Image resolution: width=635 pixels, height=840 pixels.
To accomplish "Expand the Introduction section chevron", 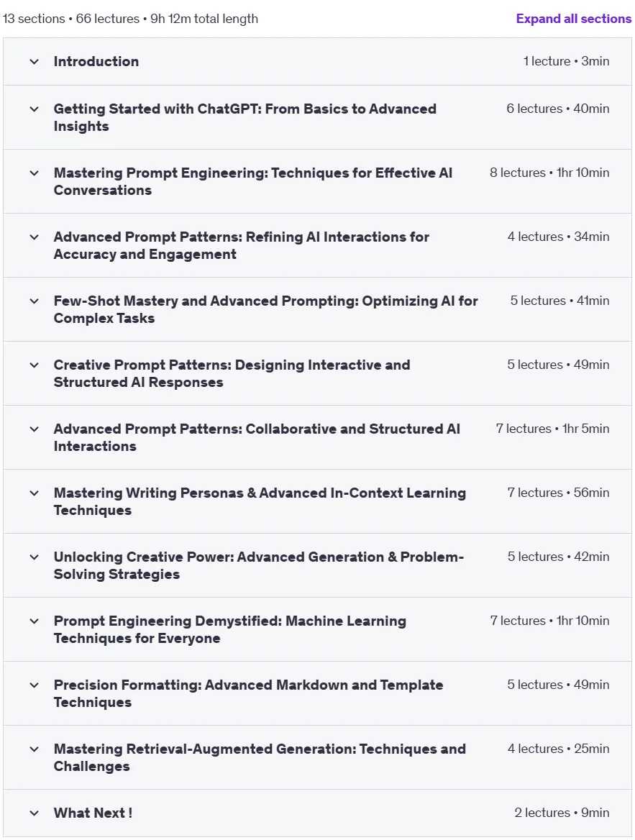I will coord(35,62).
